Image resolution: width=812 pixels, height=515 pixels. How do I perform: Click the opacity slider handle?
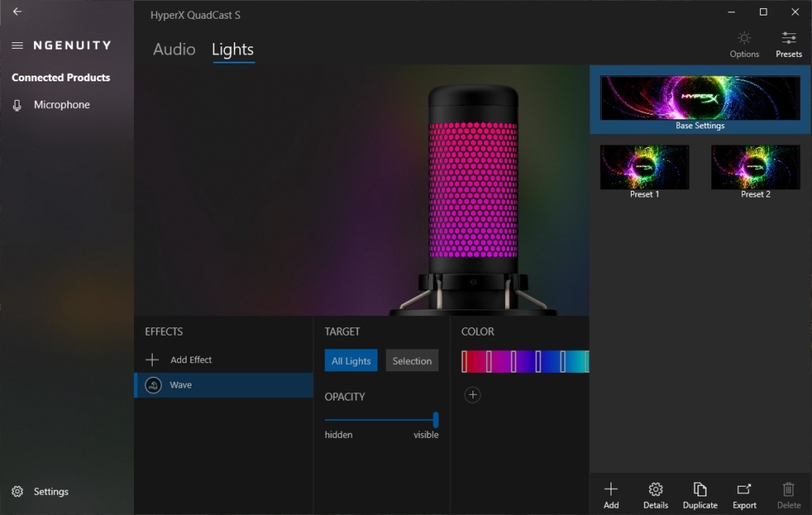[436, 420]
